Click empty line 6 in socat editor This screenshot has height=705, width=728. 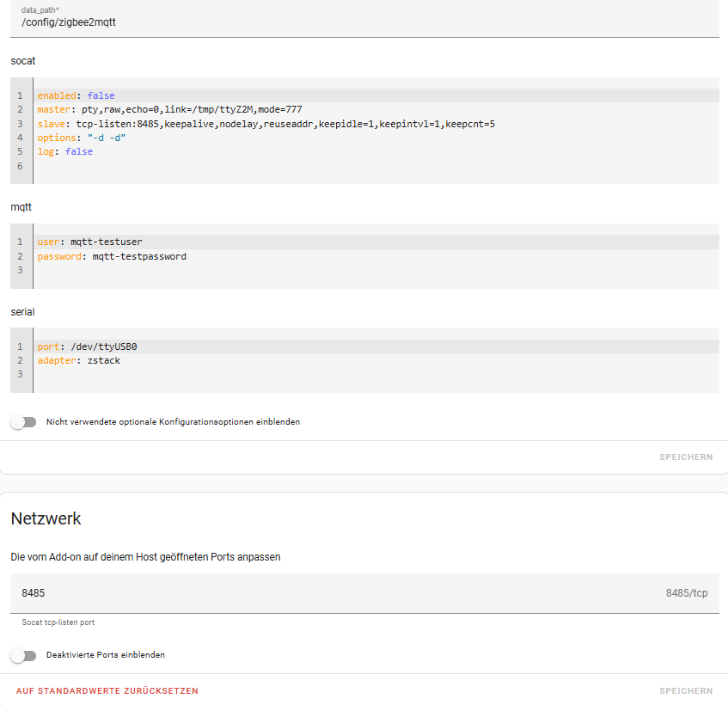(376, 166)
